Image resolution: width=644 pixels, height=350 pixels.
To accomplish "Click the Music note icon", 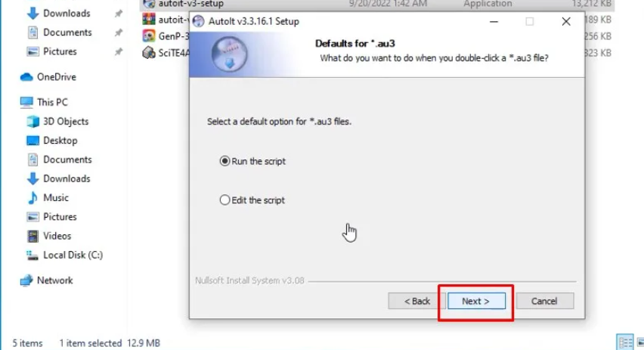I will coord(33,197).
